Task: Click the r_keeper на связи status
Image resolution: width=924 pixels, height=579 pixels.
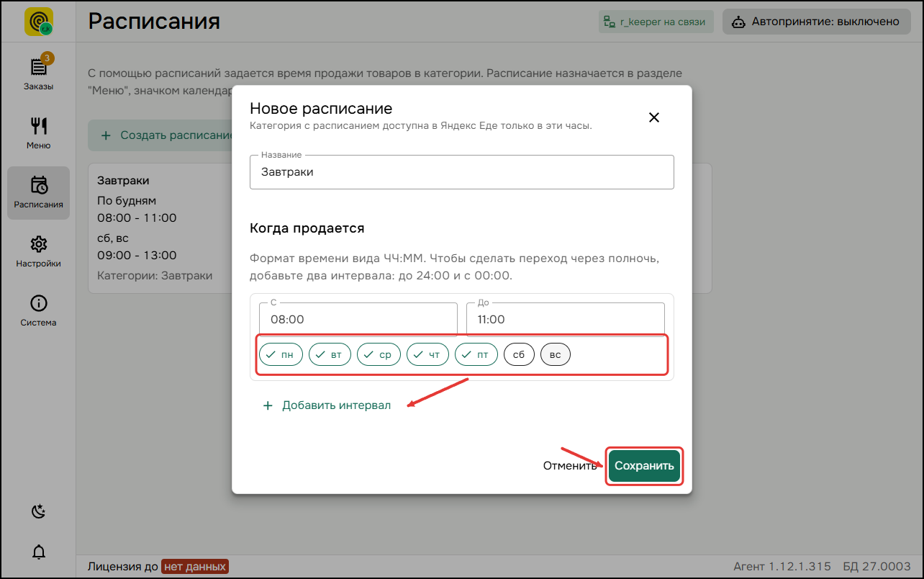Action: pyautogui.click(x=656, y=22)
